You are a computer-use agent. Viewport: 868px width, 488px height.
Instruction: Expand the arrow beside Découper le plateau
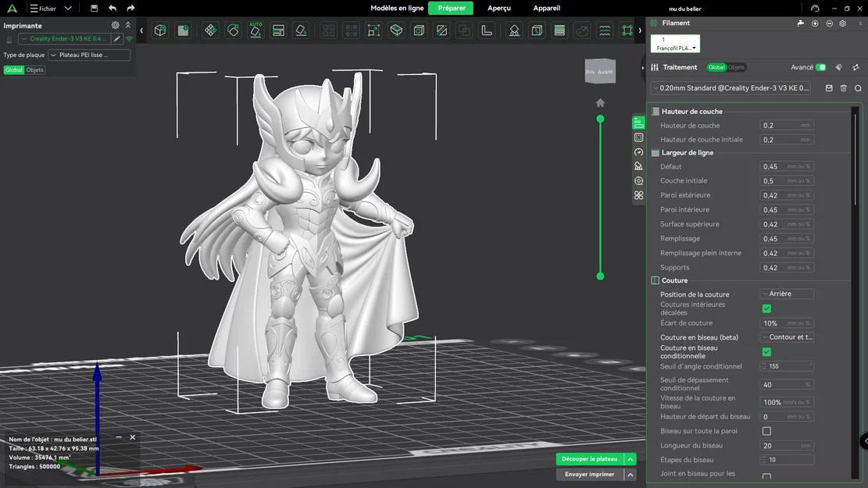pyautogui.click(x=630, y=459)
